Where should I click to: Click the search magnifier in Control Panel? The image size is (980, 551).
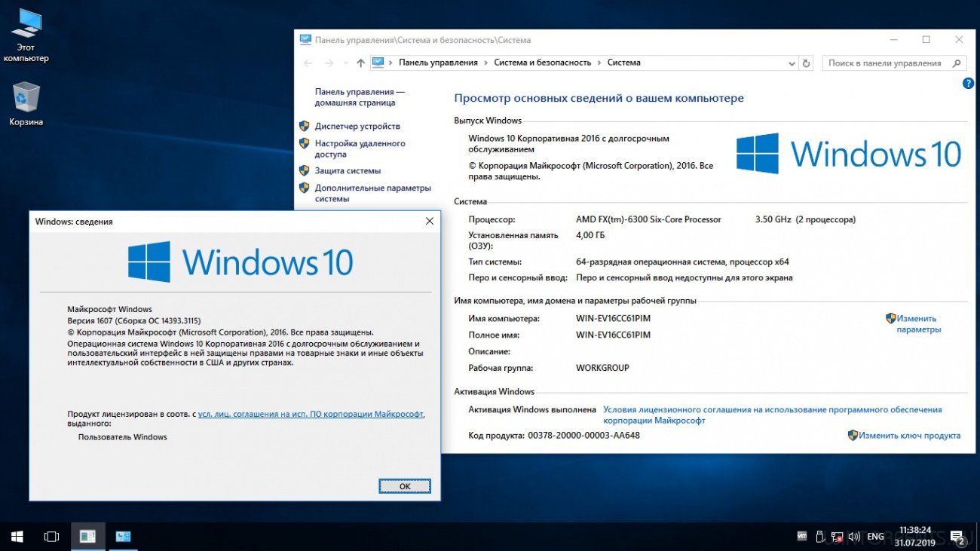point(957,63)
